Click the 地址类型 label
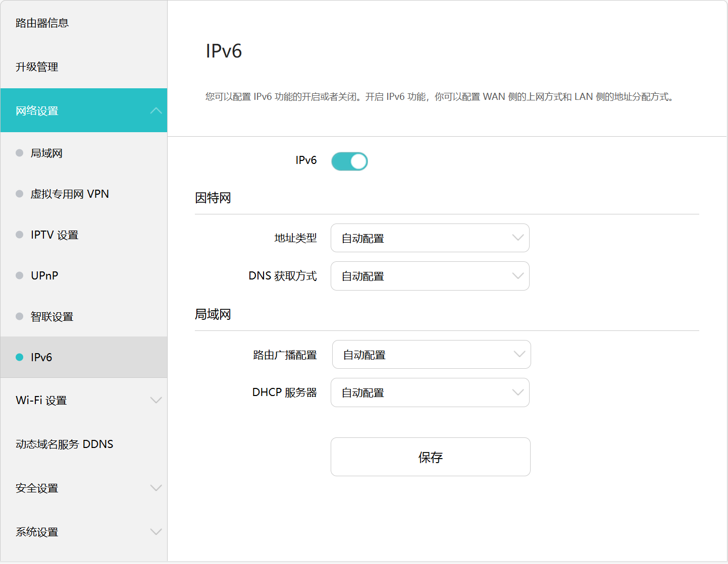Viewport: 728px width, 564px height. 295,238
